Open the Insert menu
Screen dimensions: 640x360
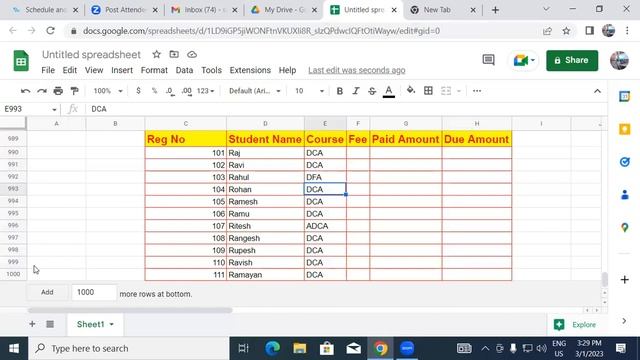click(x=122, y=70)
